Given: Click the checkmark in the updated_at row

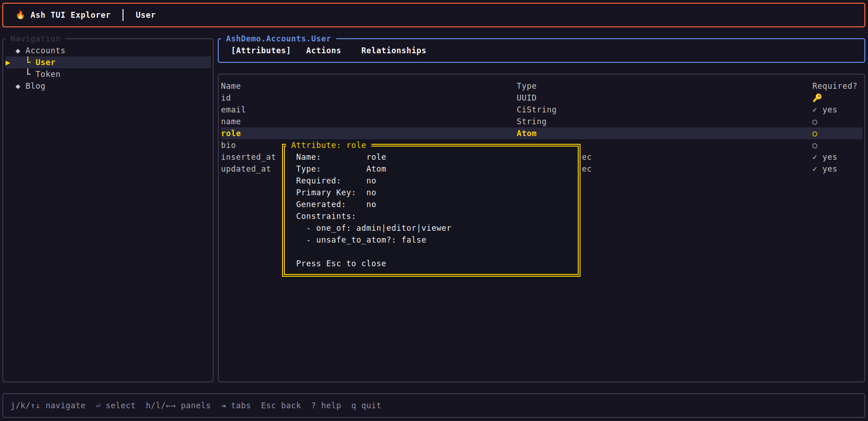Looking at the screenshot, I should coord(815,169).
